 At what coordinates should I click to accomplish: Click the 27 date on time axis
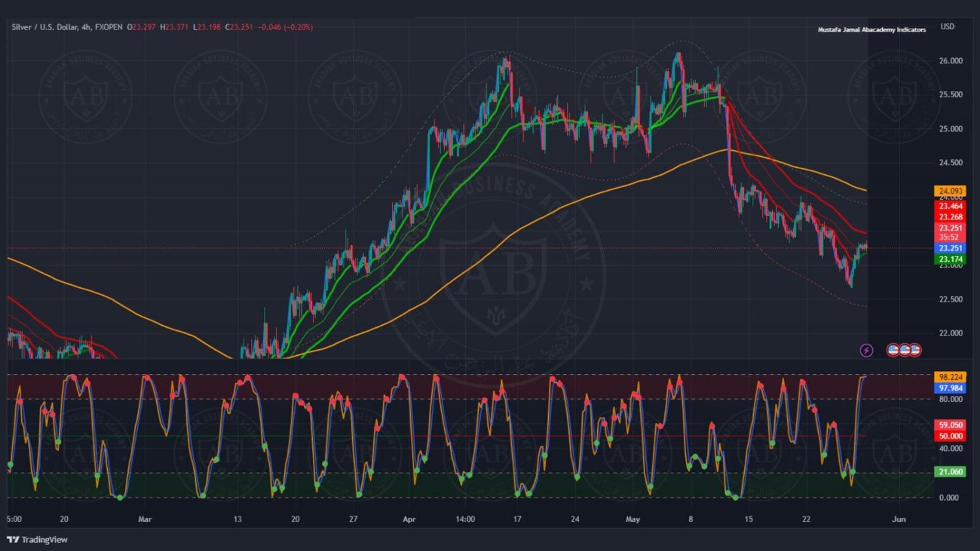[353, 520]
